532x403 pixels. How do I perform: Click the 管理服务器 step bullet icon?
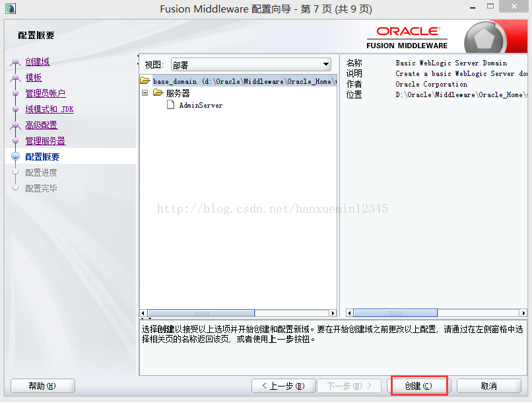[16, 141]
